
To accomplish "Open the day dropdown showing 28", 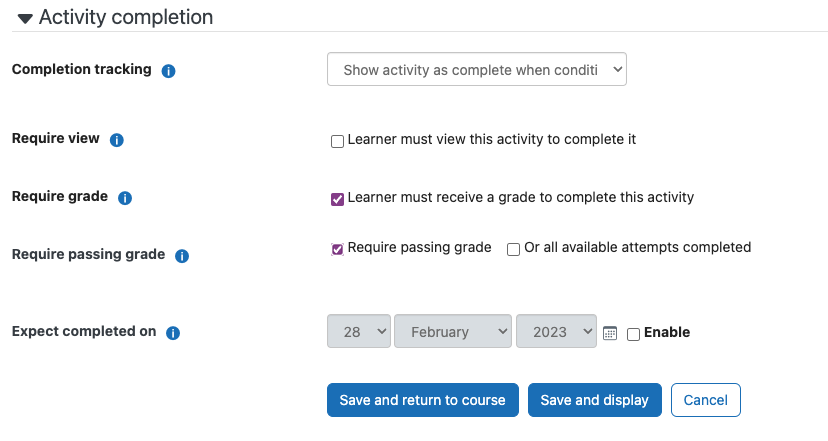I will pos(359,331).
